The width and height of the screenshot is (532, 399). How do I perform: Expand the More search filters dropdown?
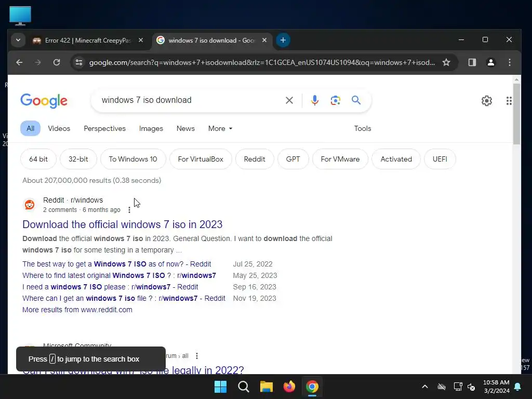click(x=220, y=129)
